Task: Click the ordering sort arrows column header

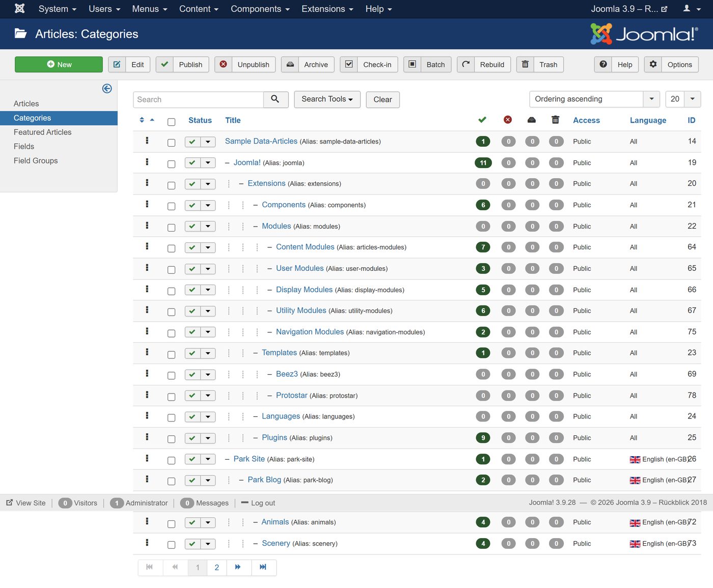Action: tap(147, 120)
